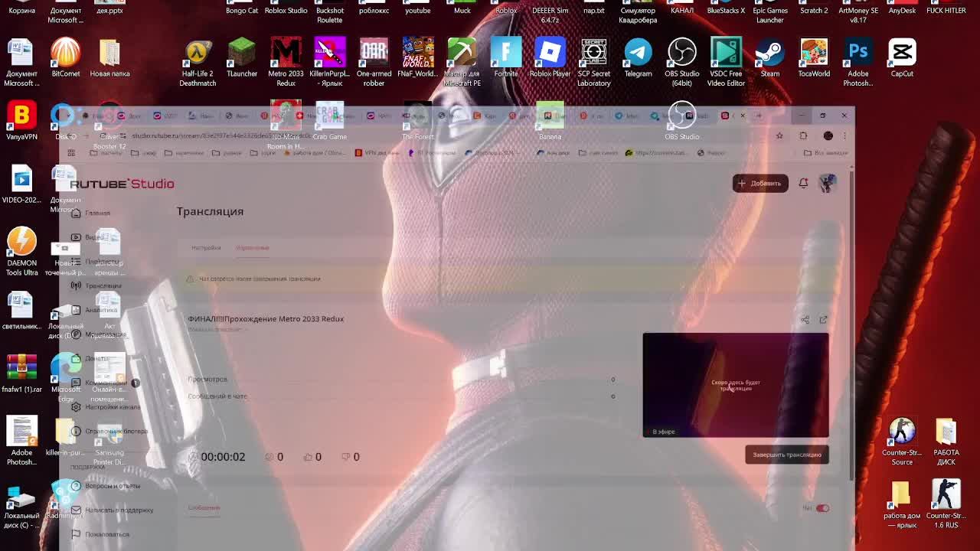This screenshot has width=980, height=551.
Task: Select the Metro 2033 Redux shortcut
Action: (x=286, y=63)
